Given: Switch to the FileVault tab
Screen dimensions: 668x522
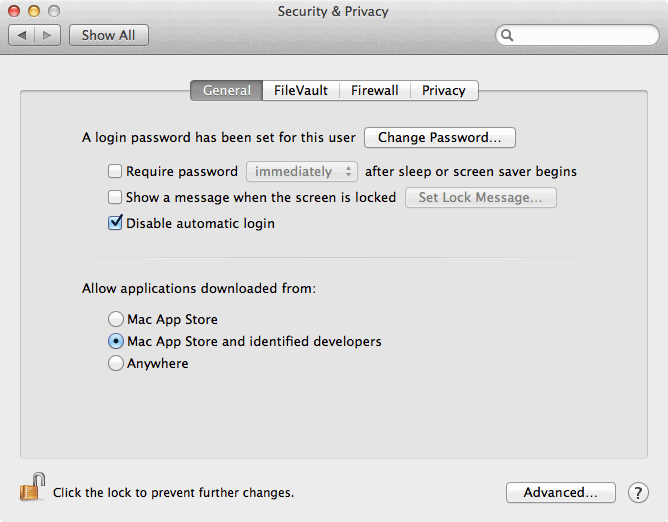Looking at the screenshot, I should coord(301,90).
